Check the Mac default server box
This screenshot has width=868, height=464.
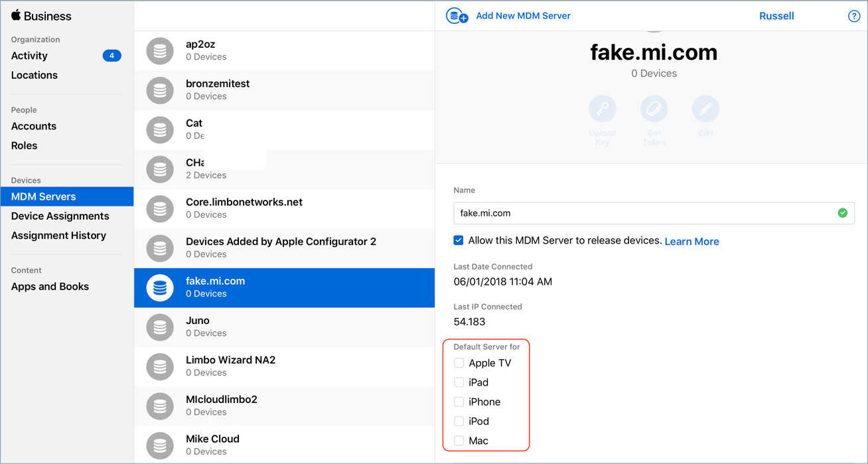click(459, 440)
